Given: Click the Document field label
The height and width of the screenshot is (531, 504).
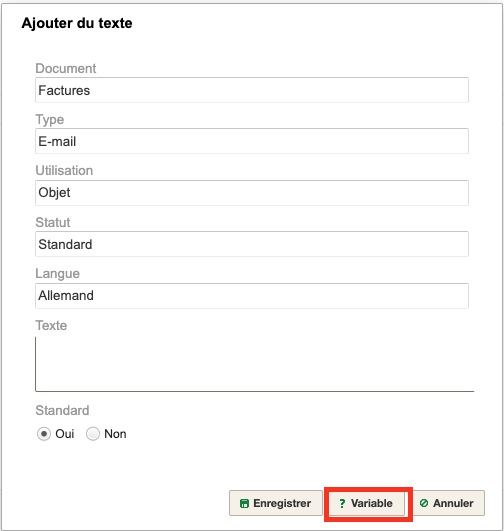Looking at the screenshot, I should [66, 68].
